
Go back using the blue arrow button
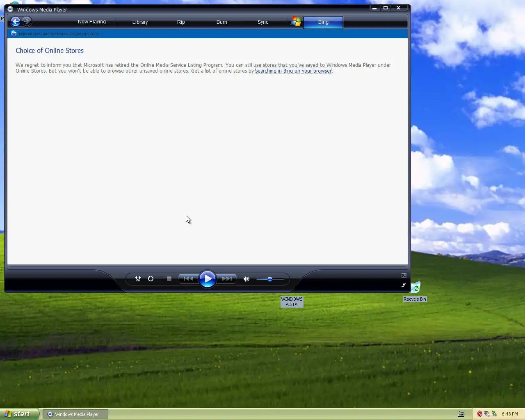16,21
